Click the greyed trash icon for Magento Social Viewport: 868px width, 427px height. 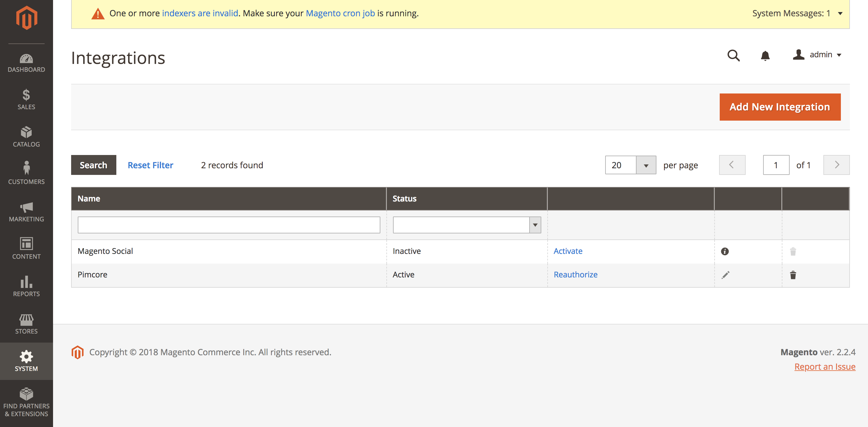[x=793, y=251]
